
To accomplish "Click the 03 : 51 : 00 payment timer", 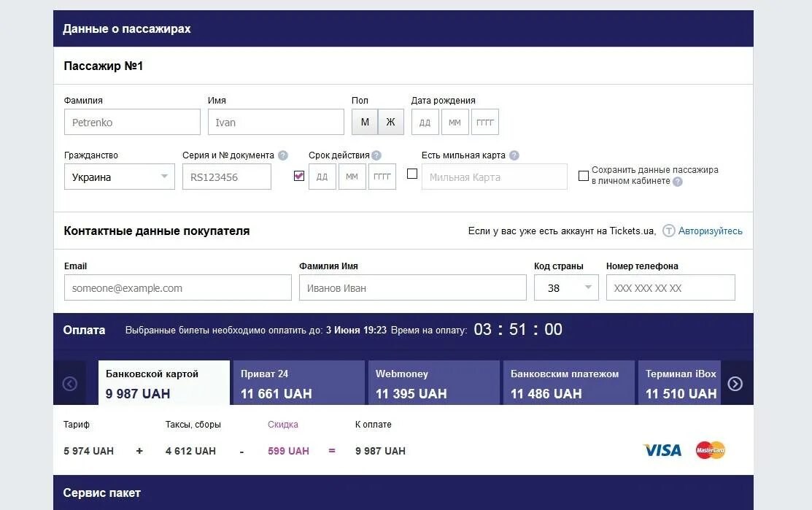I will point(518,329).
